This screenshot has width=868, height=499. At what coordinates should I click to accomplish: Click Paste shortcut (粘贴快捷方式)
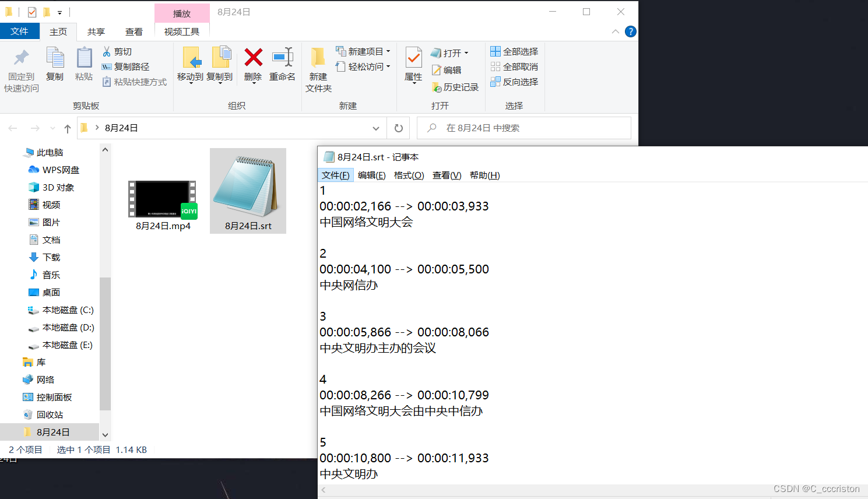[135, 82]
